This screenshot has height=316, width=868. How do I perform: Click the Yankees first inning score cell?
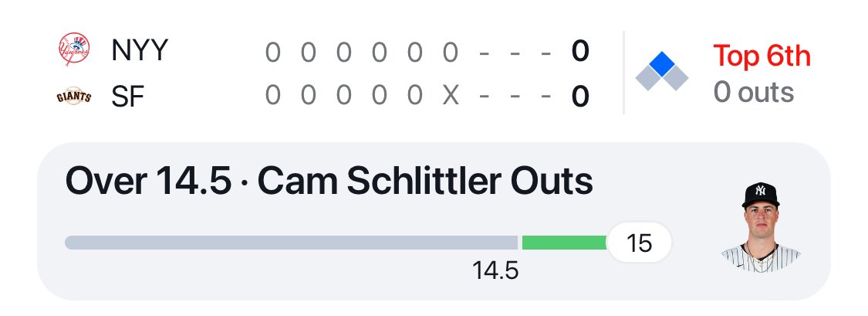pyautogui.click(x=272, y=53)
